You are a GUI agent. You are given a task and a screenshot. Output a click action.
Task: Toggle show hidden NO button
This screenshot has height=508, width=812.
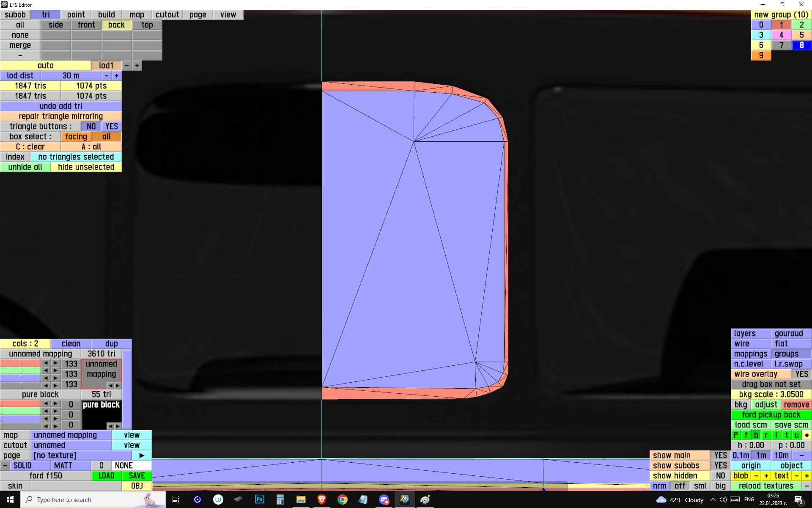tap(720, 475)
